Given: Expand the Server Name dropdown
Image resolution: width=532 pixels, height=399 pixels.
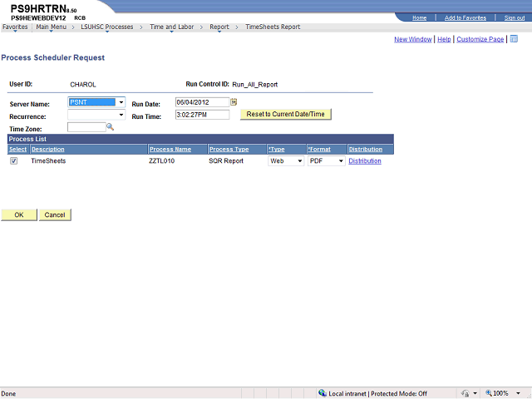Looking at the screenshot, I should 121,102.
